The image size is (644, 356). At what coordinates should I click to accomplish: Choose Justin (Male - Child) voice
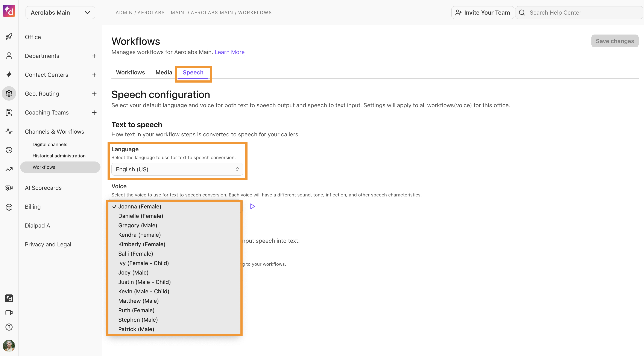coord(175,282)
